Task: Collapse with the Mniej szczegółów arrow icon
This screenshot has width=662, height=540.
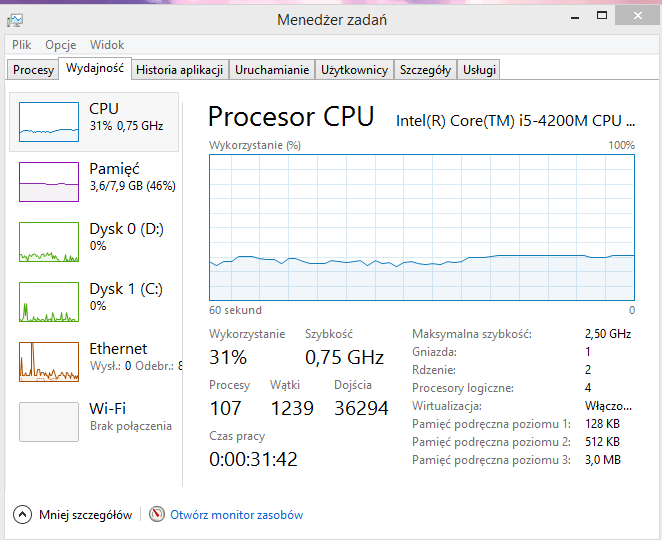Action: 22,514
